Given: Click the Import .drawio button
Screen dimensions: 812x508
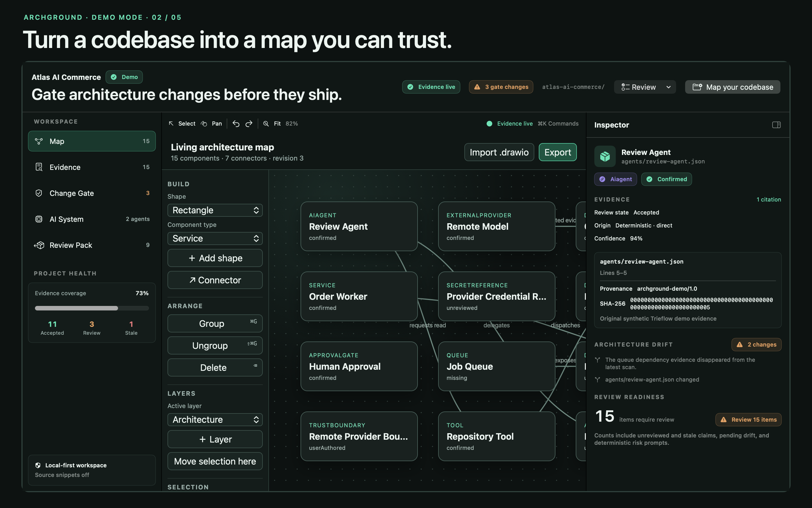Looking at the screenshot, I should click(499, 152).
